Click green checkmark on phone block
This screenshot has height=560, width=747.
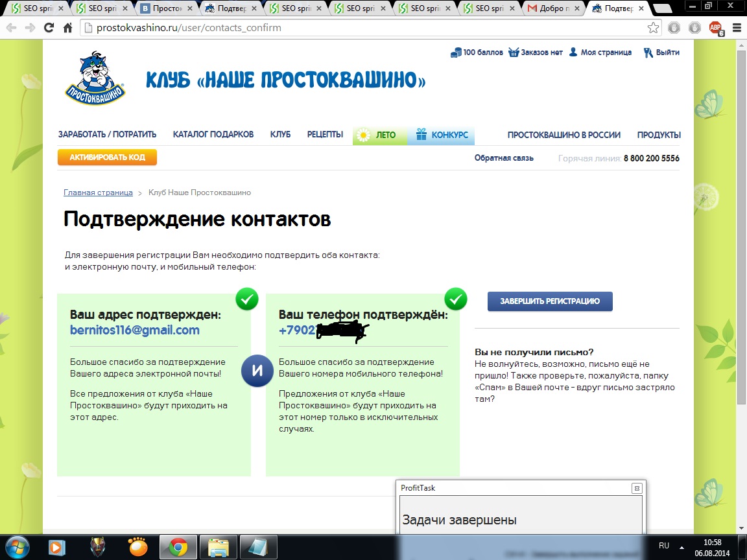[455, 299]
